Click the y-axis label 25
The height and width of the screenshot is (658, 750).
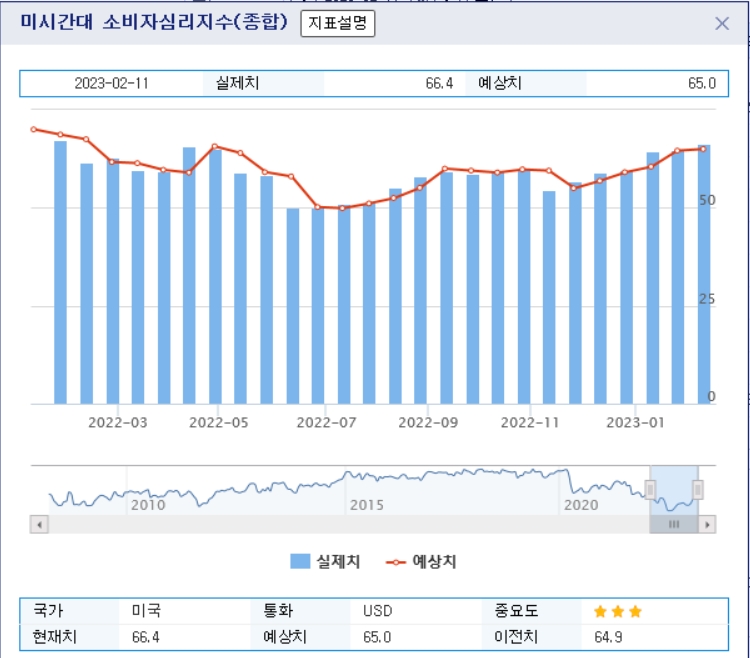pyautogui.click(x=707, y=299)
